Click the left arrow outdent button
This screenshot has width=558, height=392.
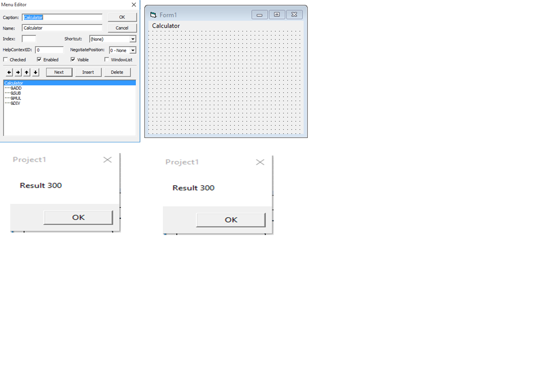tap(9, 72)
